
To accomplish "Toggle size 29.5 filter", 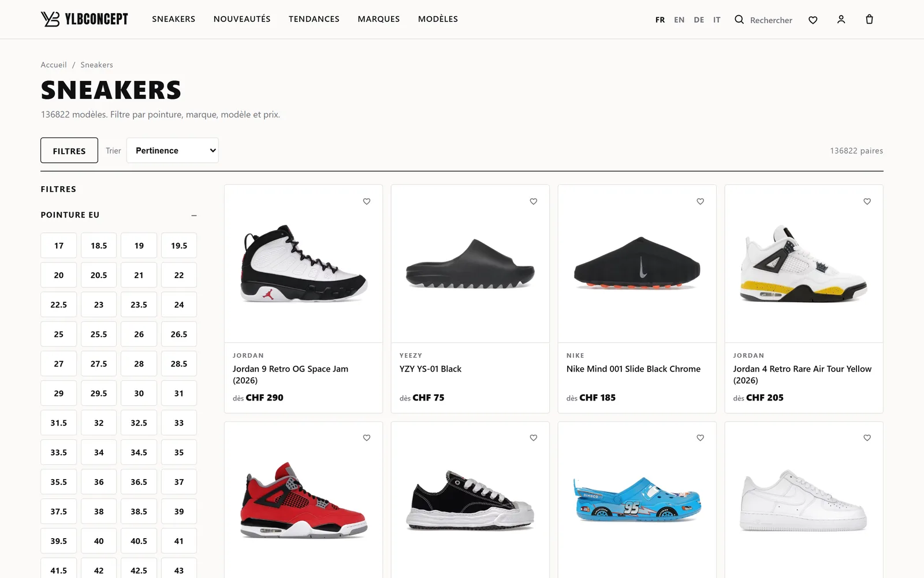I will tap(99, 393).
